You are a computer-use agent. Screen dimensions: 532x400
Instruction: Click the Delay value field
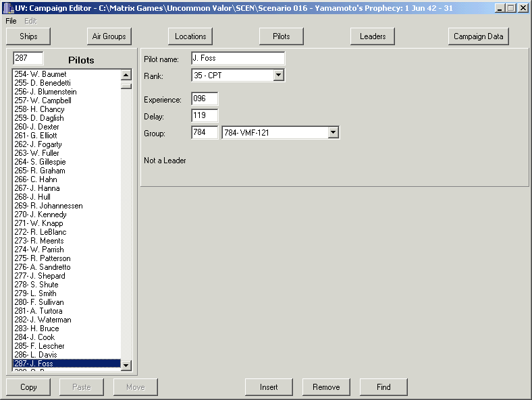205,115
